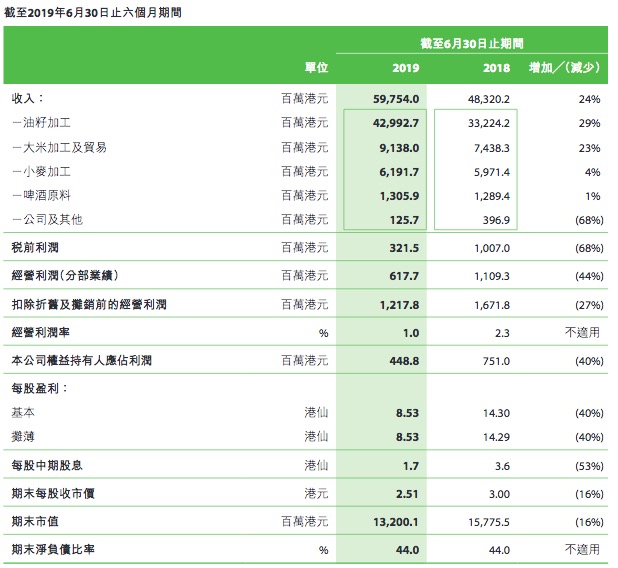Select the 稅前利潤 2019 value 321.5

point(404,248)
